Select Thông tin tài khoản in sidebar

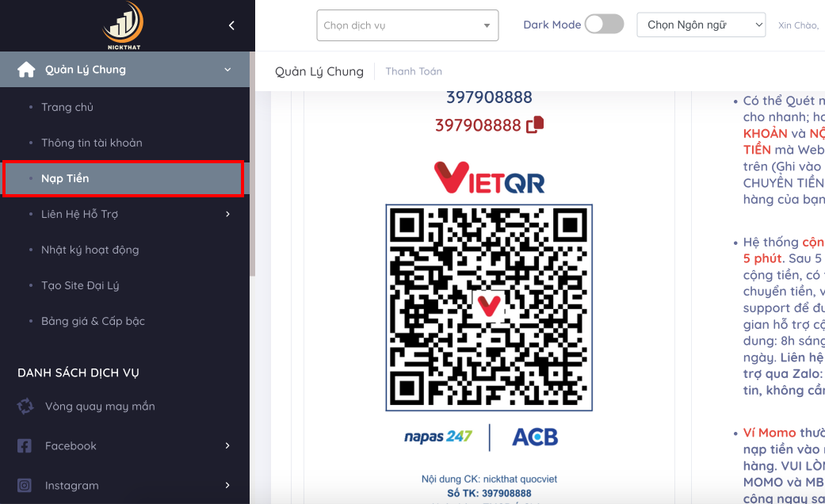click(92, 143)
